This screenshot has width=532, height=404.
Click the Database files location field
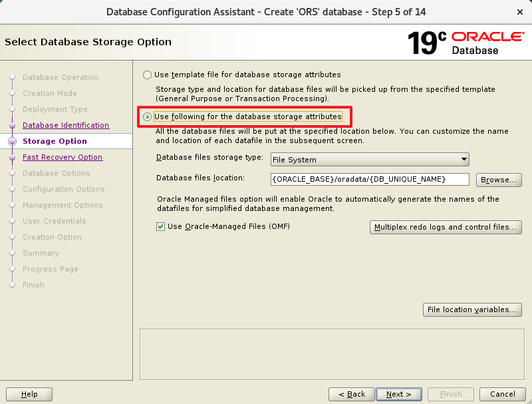[370, 179]
